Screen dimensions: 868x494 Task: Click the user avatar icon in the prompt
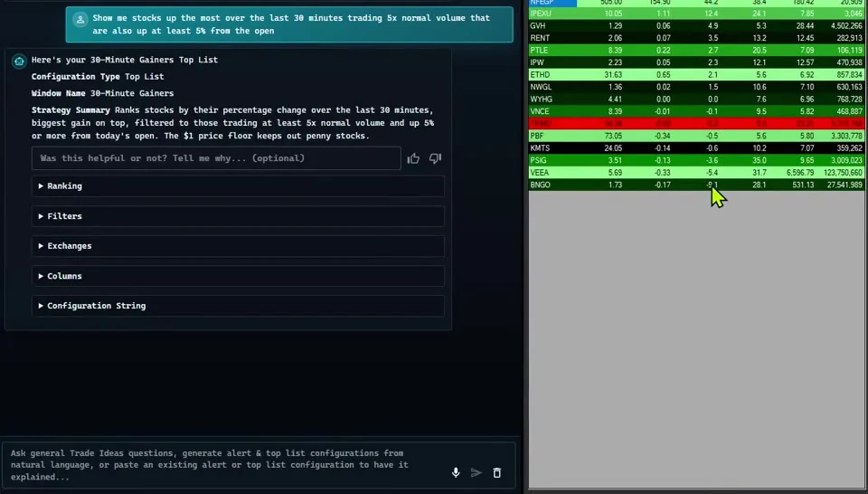coord(80,20)
